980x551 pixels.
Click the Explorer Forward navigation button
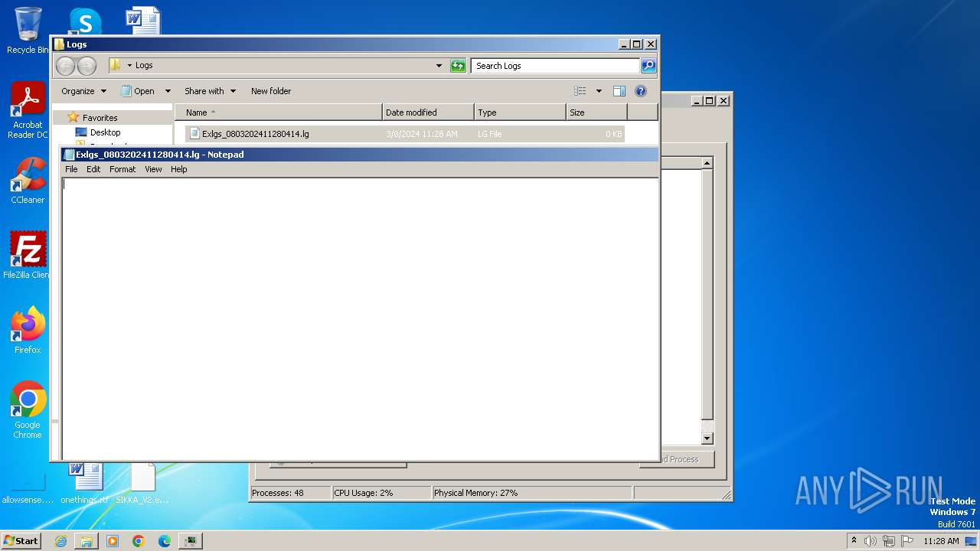coord(87,66)
